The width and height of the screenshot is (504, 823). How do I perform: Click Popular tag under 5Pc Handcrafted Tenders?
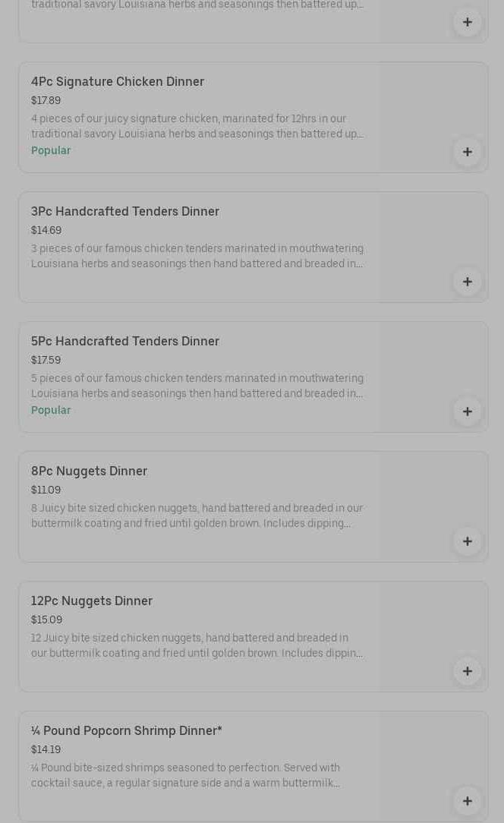click(x=51, y=410)
